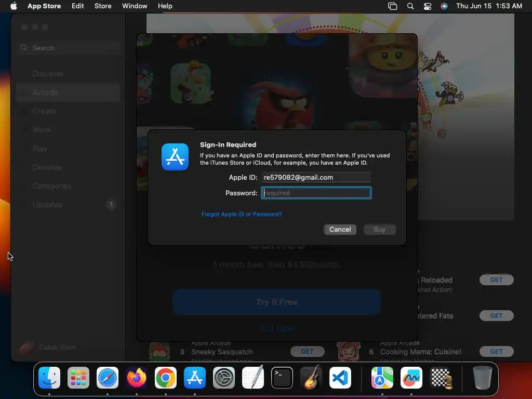Click the Try It Free button

click(x=277, y=302)
